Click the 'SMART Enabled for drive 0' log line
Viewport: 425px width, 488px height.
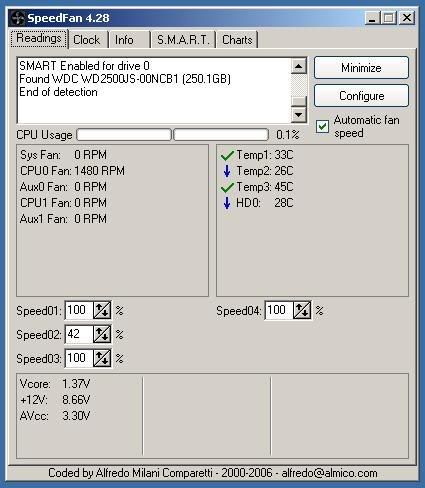(x=84, y=66)
